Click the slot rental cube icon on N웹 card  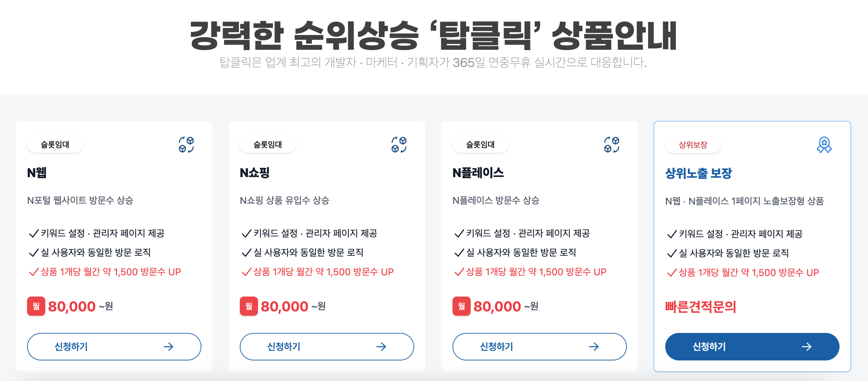187,145
